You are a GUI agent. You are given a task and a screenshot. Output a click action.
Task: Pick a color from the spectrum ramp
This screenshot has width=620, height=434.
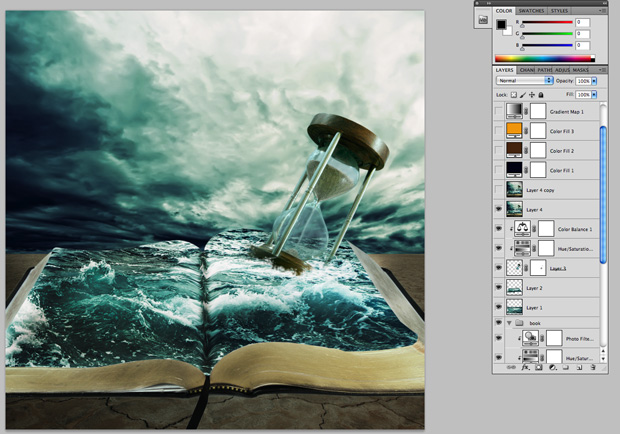click(545, 58)
